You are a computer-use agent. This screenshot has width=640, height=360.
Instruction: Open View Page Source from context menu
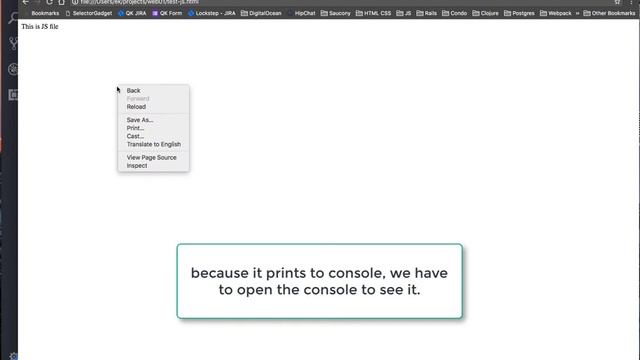click(x=153, y=158)
